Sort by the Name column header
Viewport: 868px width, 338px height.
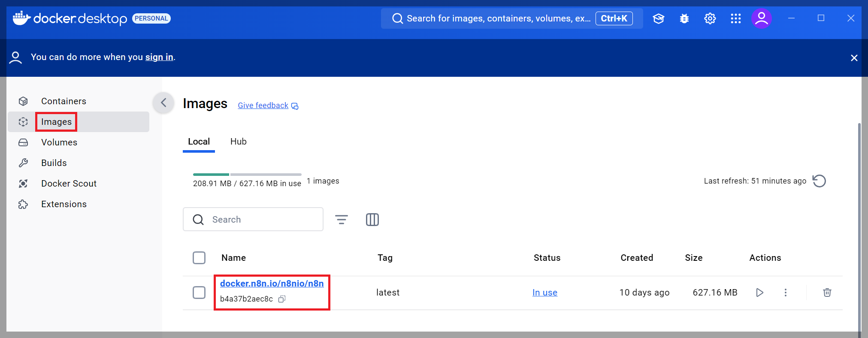point(234,258)
